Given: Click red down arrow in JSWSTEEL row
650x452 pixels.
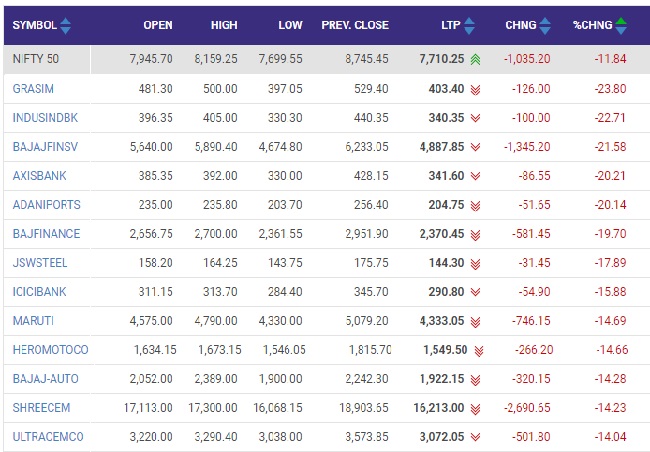Looking at the screenshot, I should click(475, 264).
